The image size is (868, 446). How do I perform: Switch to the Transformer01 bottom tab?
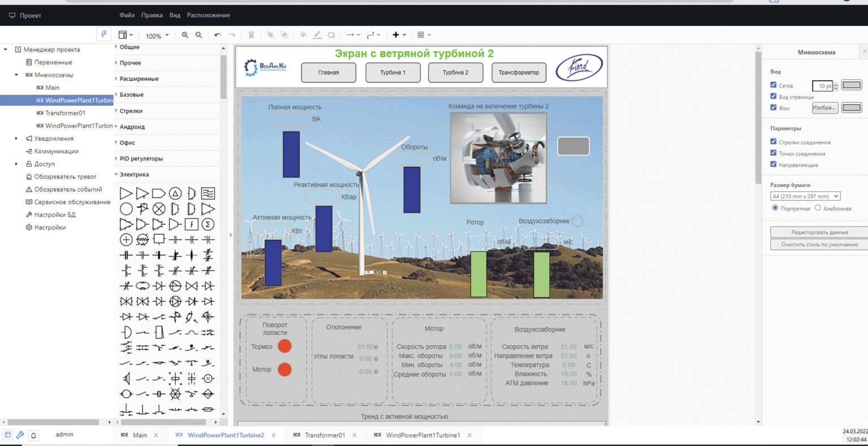point(324,435)
